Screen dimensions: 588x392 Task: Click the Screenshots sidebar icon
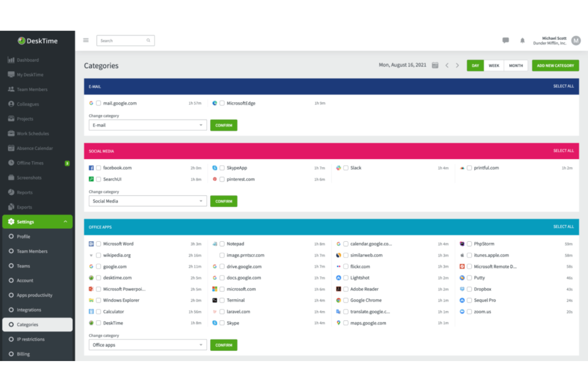click(x=11, y=178)
